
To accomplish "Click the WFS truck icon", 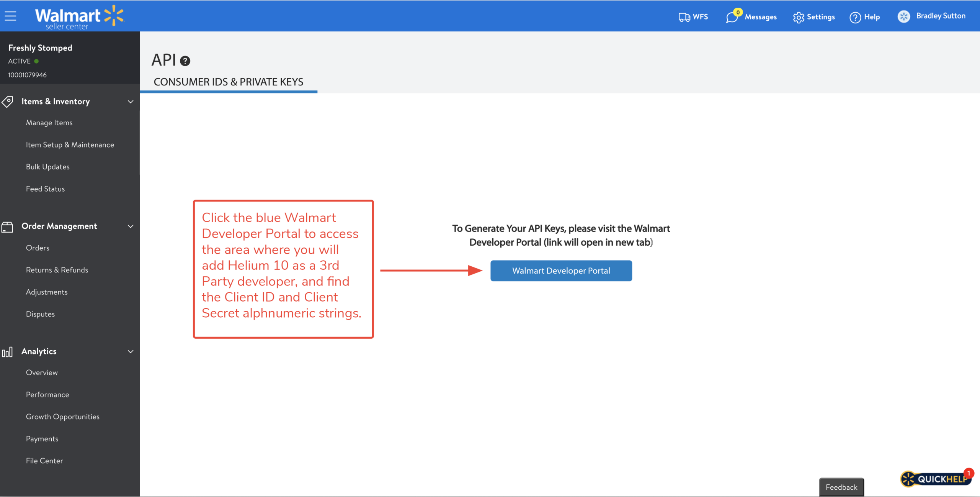I will tap(684, 17).
